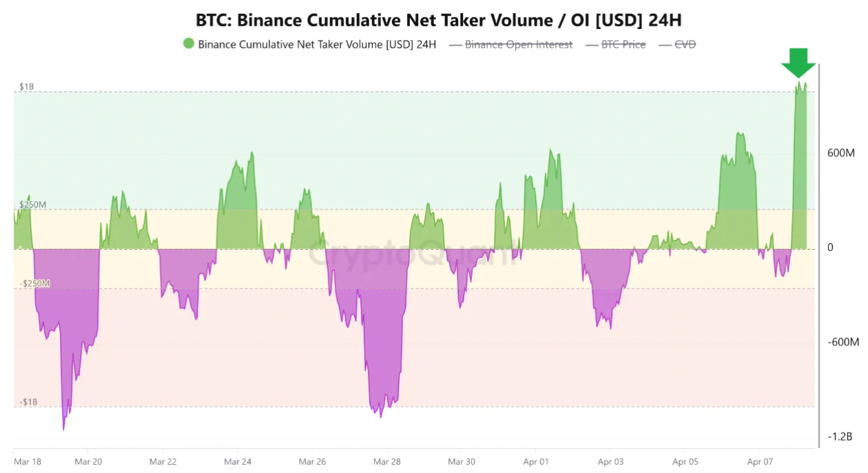Click the chart title text

click(x=438, y=21)
